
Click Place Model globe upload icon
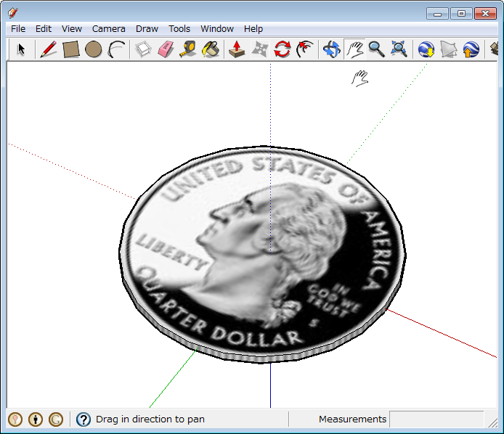click(471, 49)
